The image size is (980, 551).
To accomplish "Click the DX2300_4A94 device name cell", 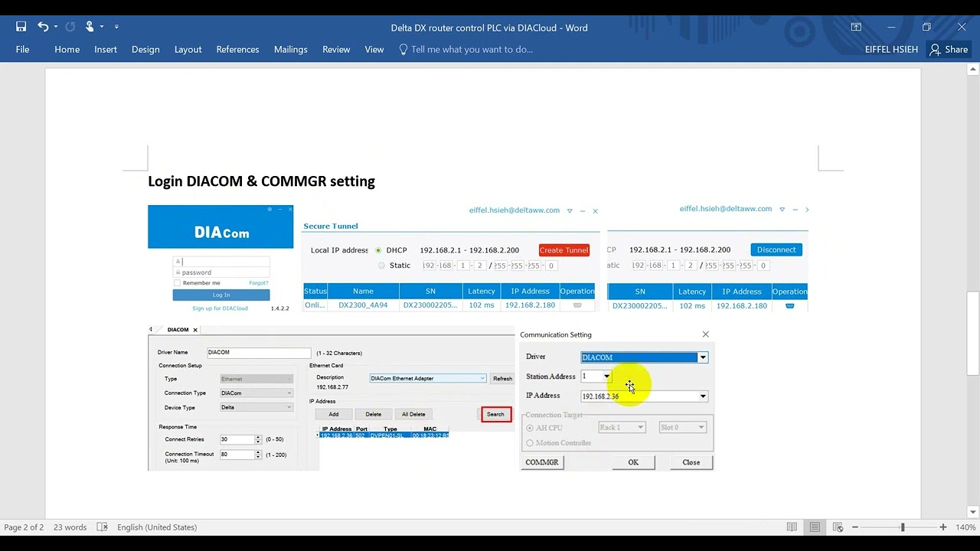I will [x=363, y=305].
